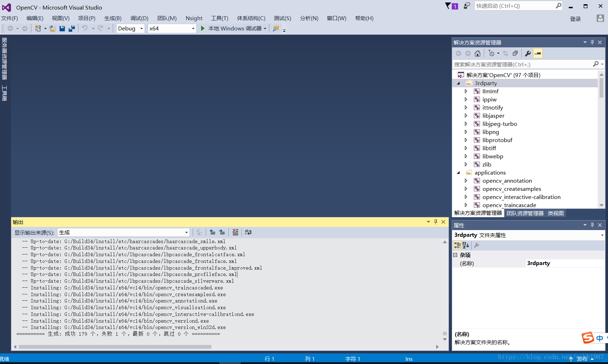This screenshot has width=608, height=364.
Task: Click the Quick Launch search box
Action: coord(515,6)
